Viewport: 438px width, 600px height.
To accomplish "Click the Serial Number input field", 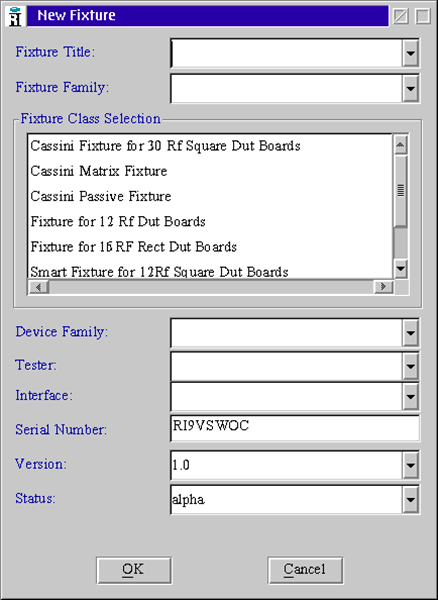I will [x=295, y=428].
